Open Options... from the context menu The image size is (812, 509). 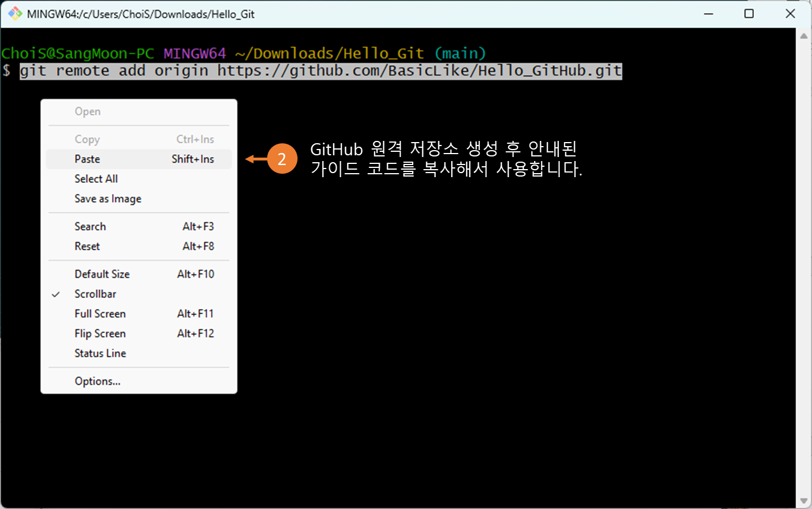pos(139,381)
